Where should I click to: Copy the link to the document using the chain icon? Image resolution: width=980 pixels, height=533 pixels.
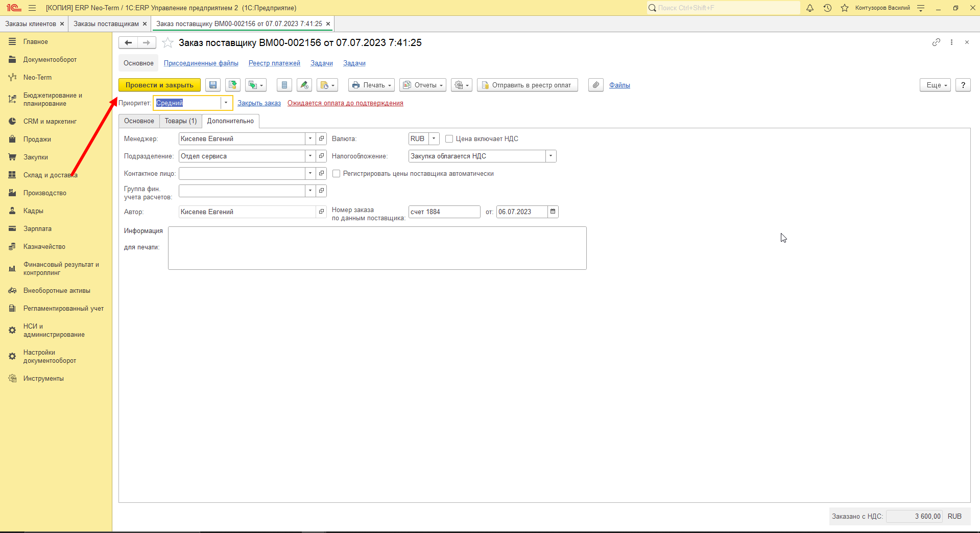point(936,42)
